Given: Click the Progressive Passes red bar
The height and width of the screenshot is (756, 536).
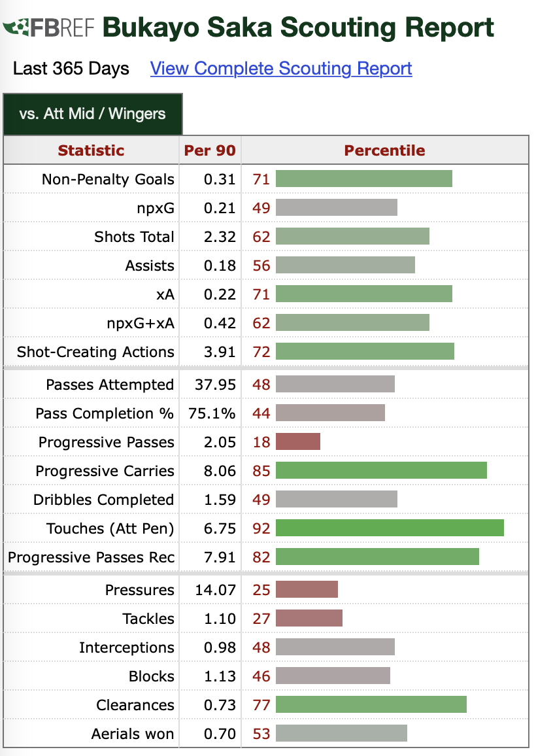Looking at the screenshot, I should click(x=298, y=442).
